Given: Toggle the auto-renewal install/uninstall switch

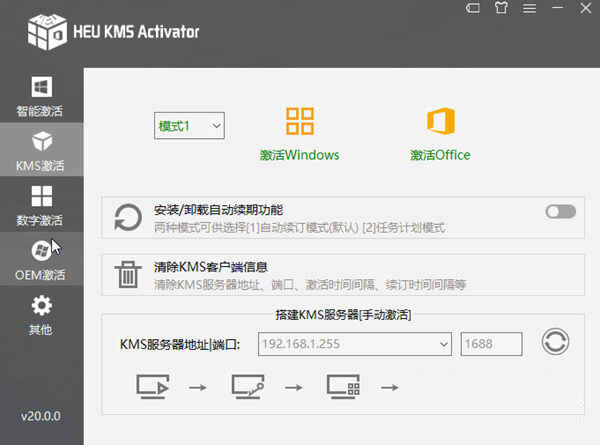Looking at the screenshot, I should 561,212.
